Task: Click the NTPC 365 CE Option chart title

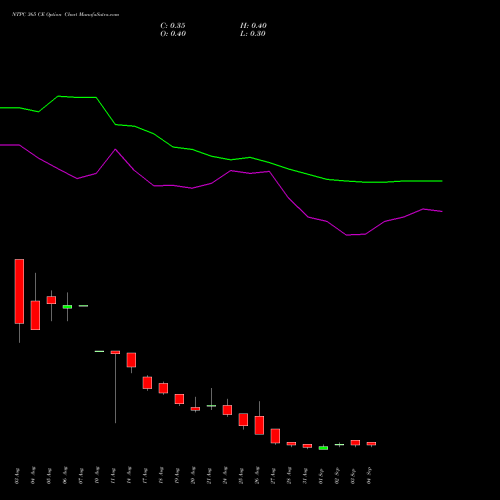Action: (x=66, y=15)
